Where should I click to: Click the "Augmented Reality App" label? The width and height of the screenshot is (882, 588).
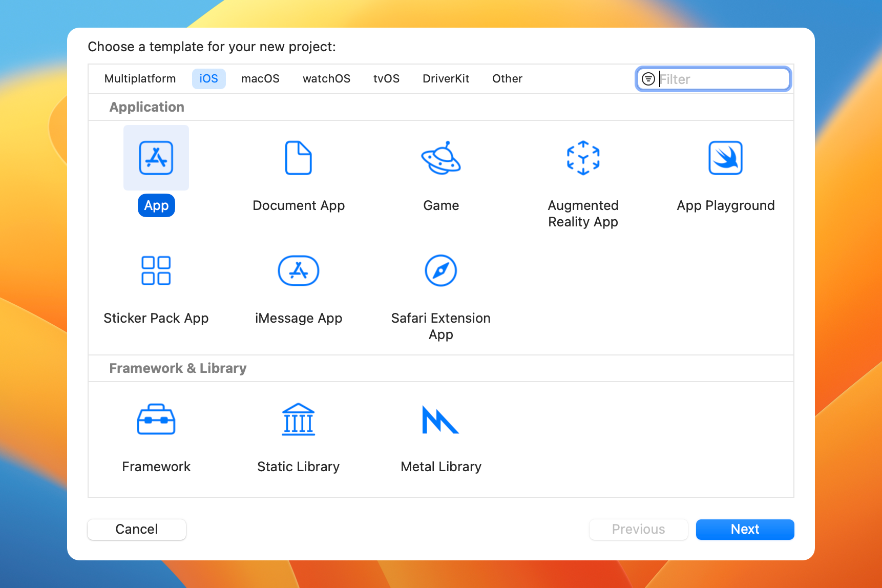click(583, 214)
